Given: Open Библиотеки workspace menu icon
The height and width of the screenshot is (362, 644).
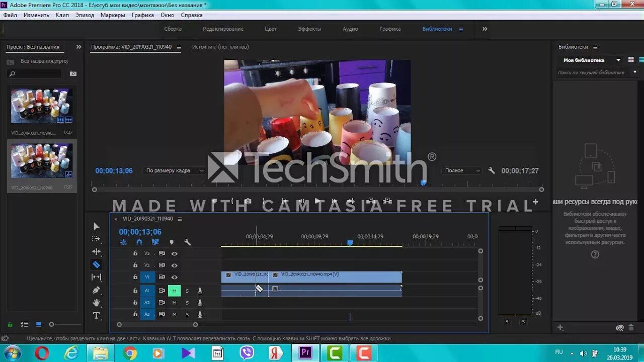Looking at the screenshot, I should 460,29.
